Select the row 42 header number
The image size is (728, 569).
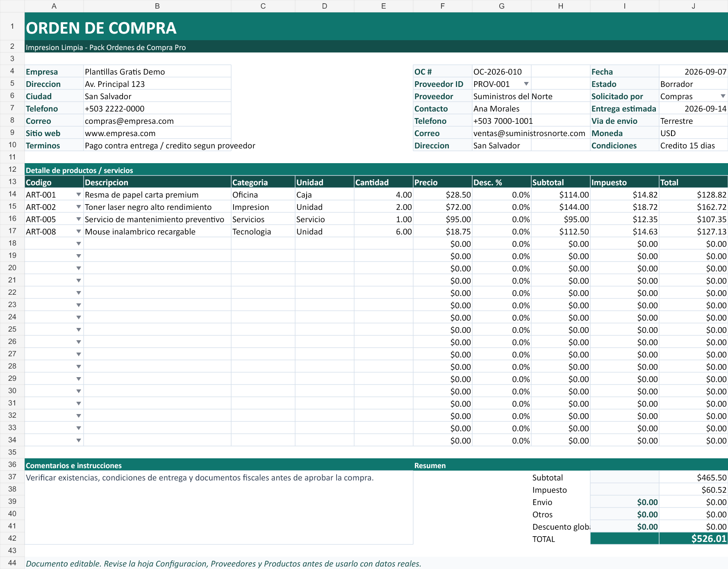pos(12,538)
